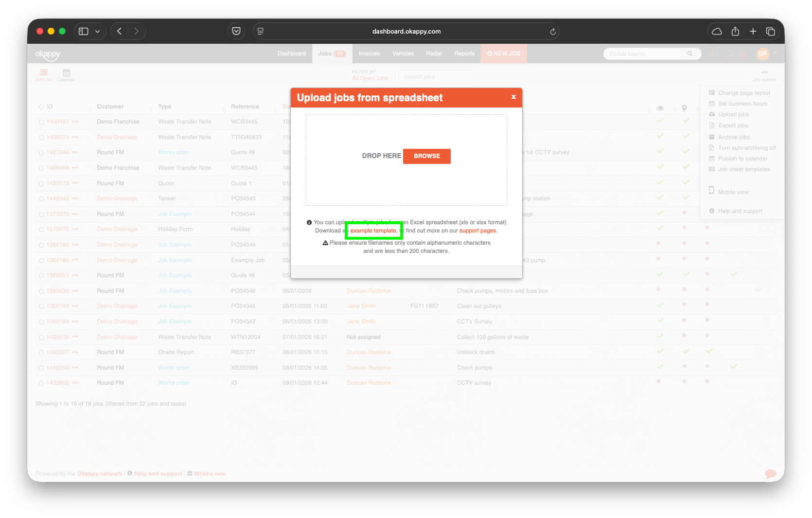Click the Archive jobs icon

point(712,137)
